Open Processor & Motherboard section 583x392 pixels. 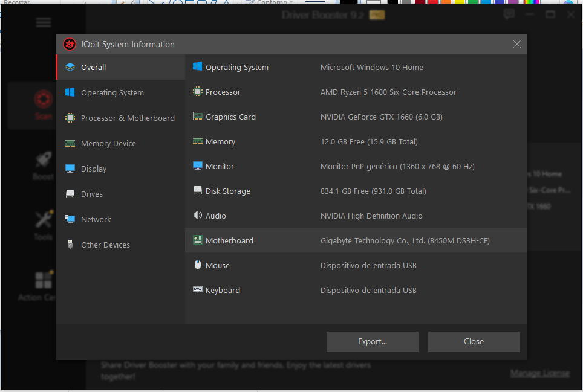click(x=120, y=118)
